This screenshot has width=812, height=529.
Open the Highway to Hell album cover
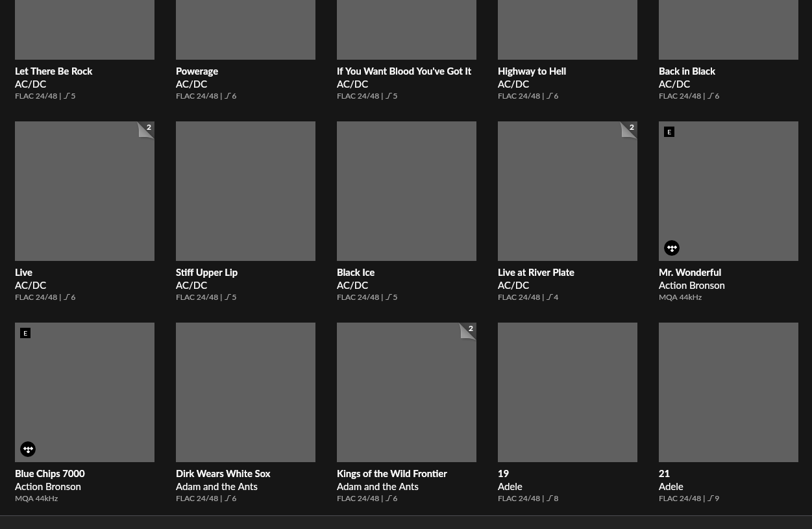point(567,29)
